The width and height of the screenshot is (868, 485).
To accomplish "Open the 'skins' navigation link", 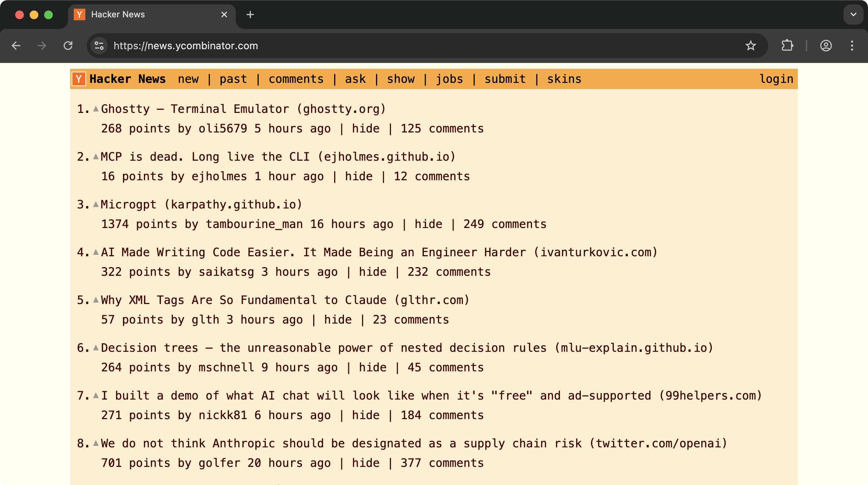I will (564, 79).
